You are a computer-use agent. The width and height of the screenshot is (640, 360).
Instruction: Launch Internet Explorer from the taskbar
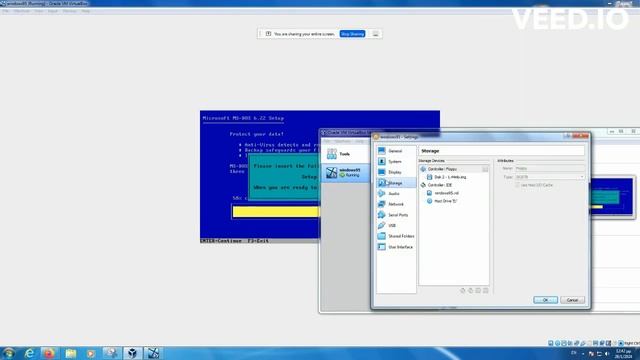pyautogui.click(x=29, y=353)
